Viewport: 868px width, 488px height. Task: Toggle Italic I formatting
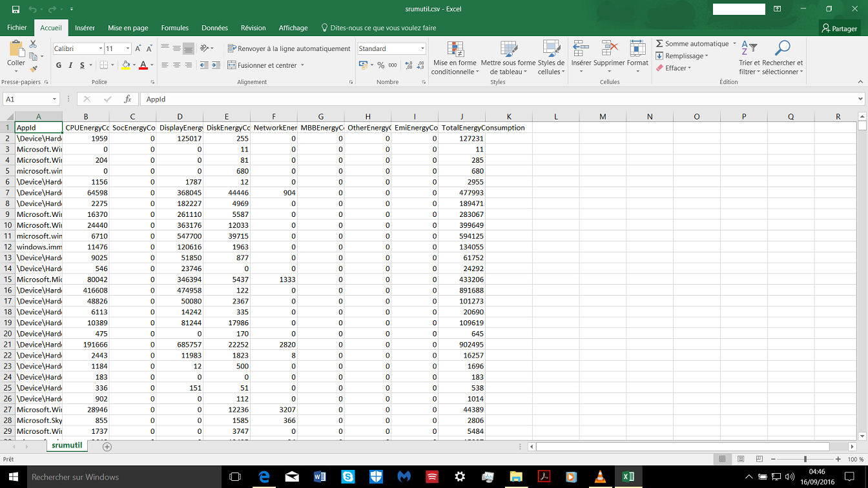[70, 65]
